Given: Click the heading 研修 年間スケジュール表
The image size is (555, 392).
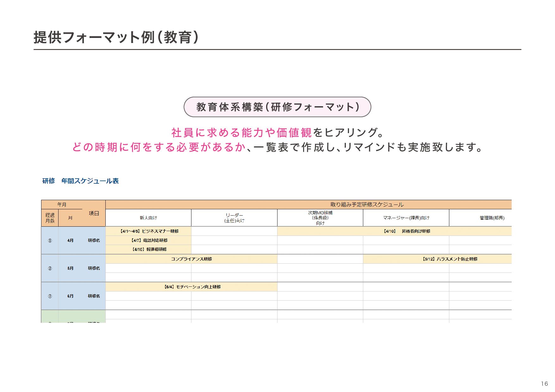Looking at the screenshot, I should click(80, 181).
